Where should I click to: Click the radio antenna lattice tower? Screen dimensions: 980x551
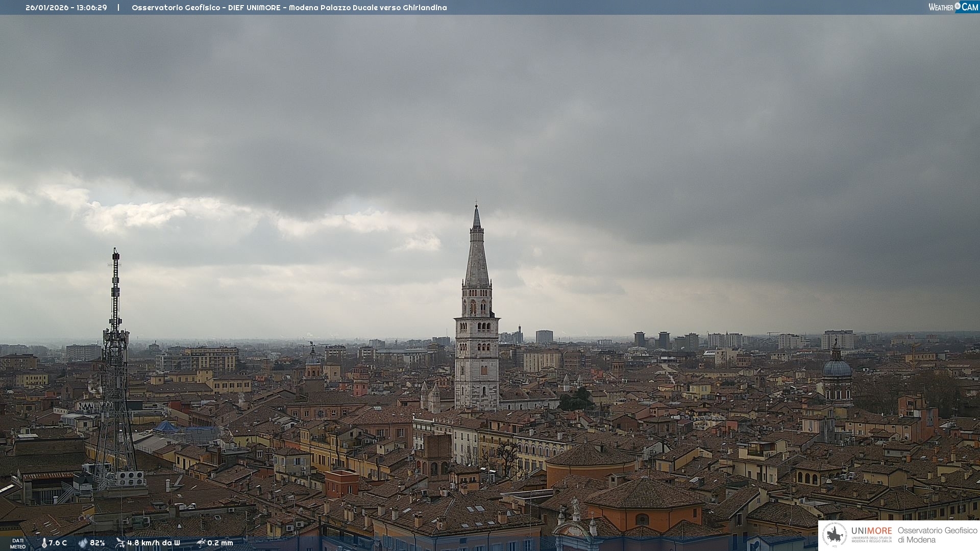coord(115,367)
